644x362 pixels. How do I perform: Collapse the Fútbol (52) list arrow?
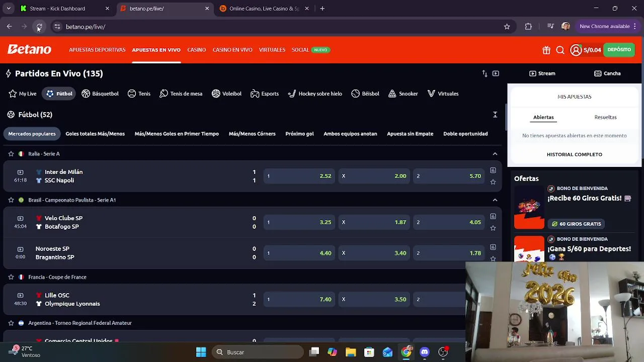(495, 115)
